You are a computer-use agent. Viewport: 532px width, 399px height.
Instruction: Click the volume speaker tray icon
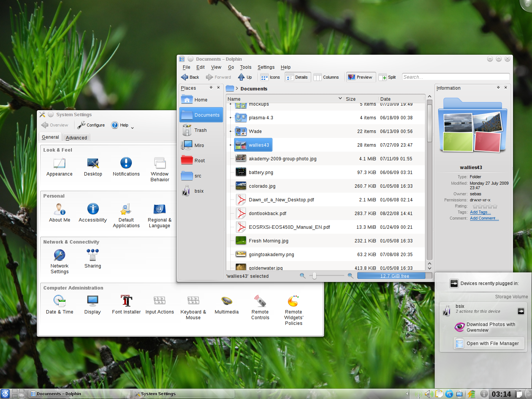(x=428, y=394)
